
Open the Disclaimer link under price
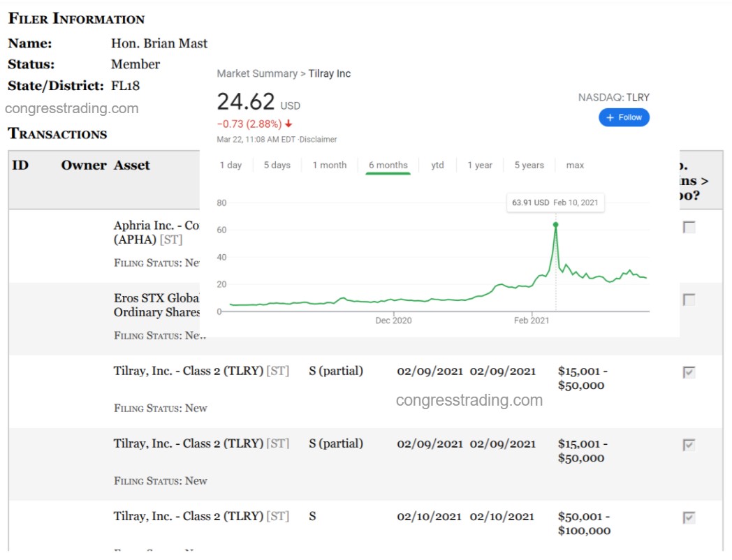tap(319, 140)
